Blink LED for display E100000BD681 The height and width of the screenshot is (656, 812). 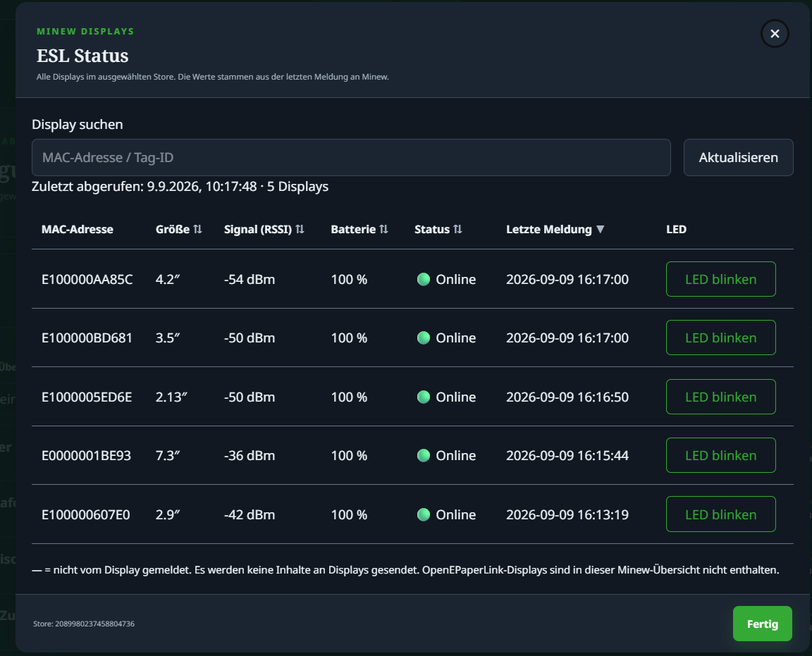[x=721, y=338]
